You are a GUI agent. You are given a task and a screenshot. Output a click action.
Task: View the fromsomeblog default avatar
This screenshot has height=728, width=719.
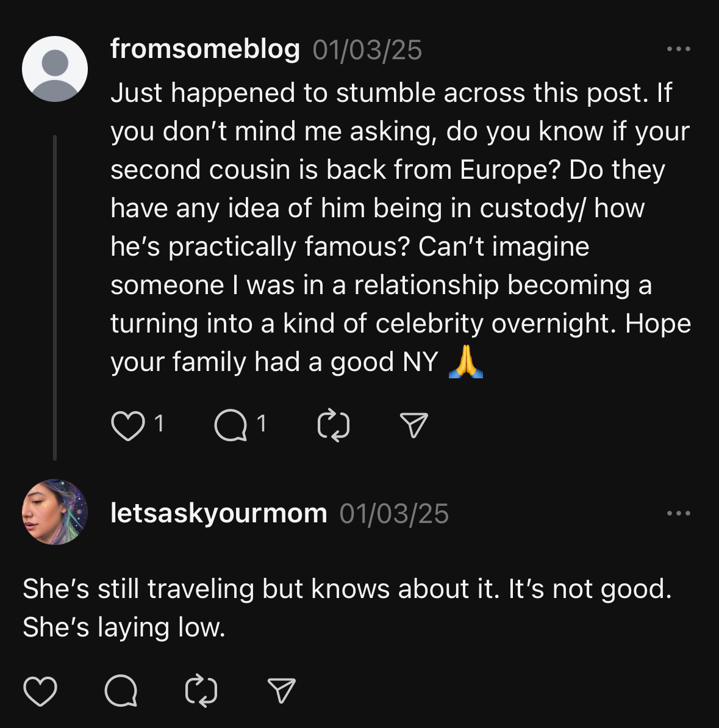[55, 69]
